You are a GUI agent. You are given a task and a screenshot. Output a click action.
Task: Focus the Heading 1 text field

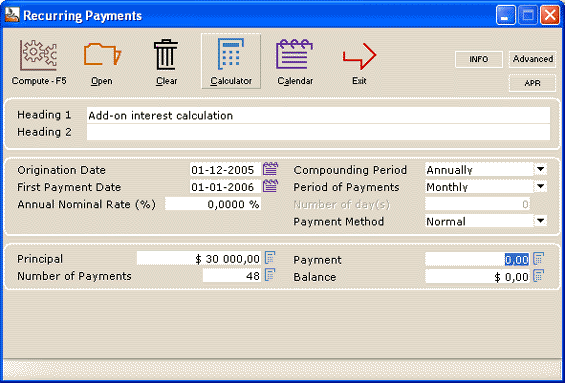(318, 115)
